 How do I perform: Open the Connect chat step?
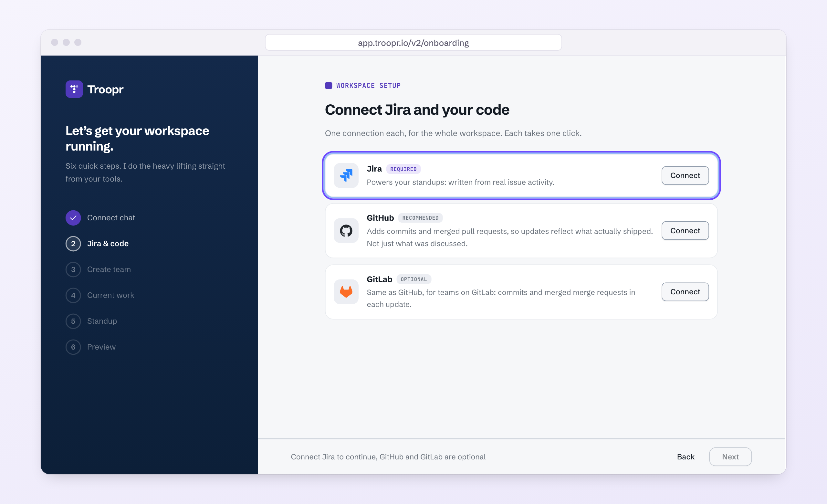tap(111, 218)
